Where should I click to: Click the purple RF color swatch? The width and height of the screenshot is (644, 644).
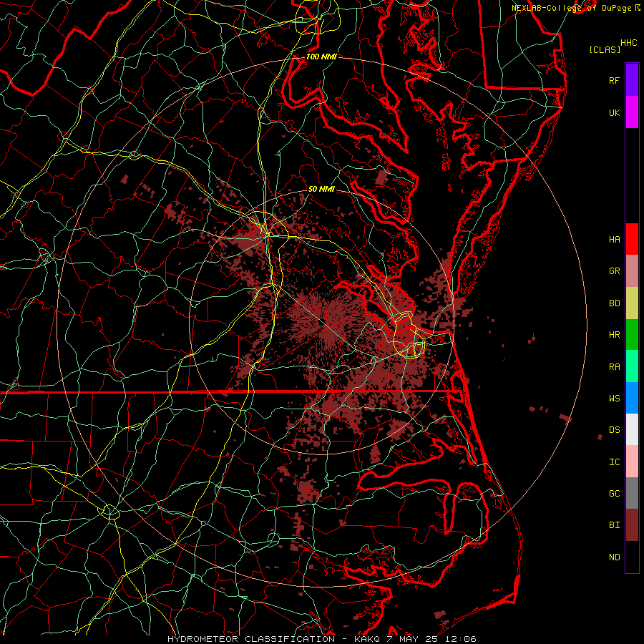(632, 80)
